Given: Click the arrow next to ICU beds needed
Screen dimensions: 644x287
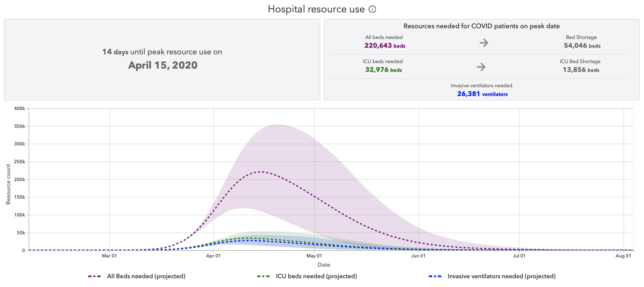Looking at the screenshot, I should (x=481, y=67).
